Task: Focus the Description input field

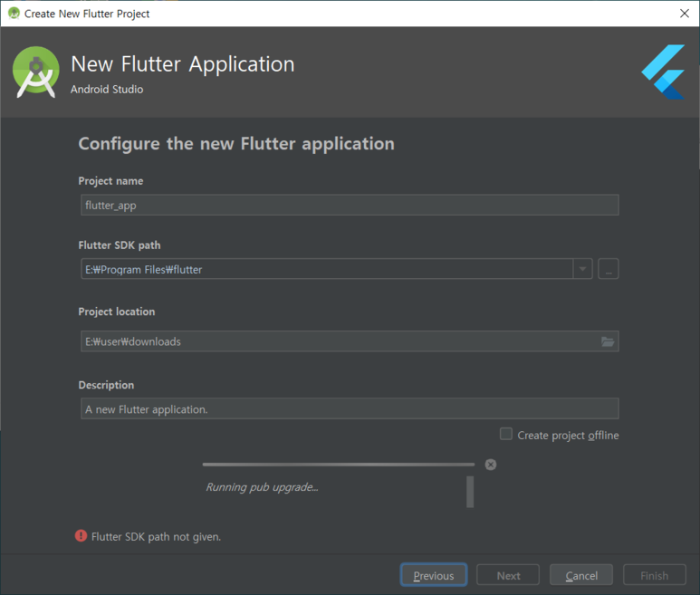Action: (x=350, y=408)
